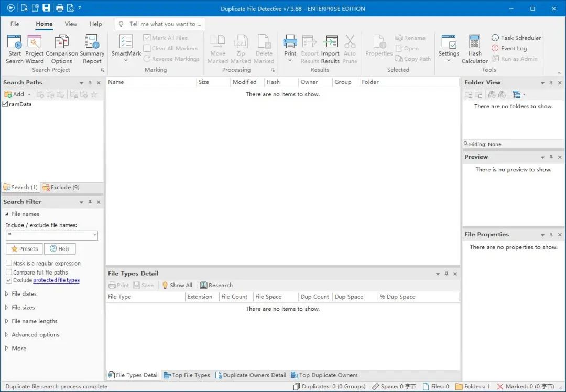Screen dimensions: 566x392
Task: Click the Sort by Modified column header
Action: point(247,82)
